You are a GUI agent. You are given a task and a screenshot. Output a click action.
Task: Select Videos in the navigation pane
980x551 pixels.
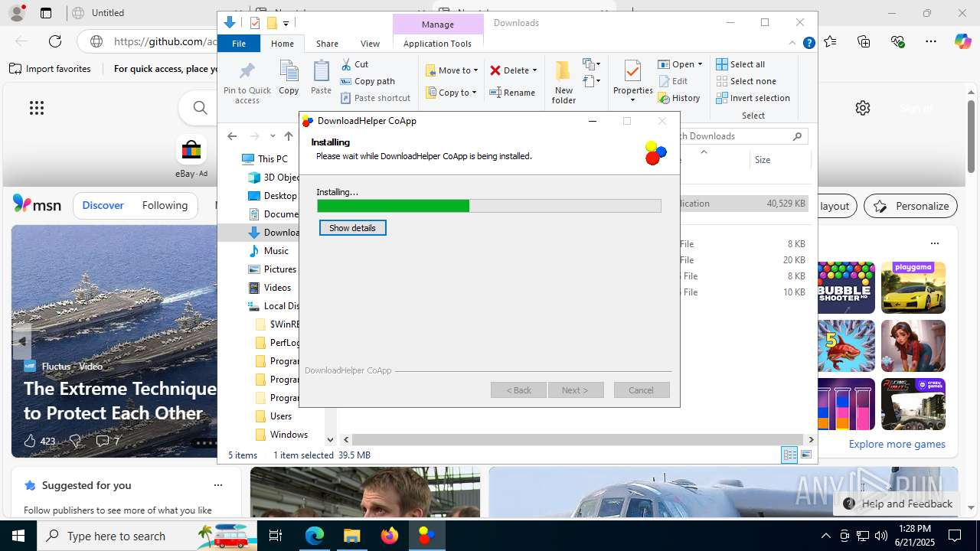[269, 288]
